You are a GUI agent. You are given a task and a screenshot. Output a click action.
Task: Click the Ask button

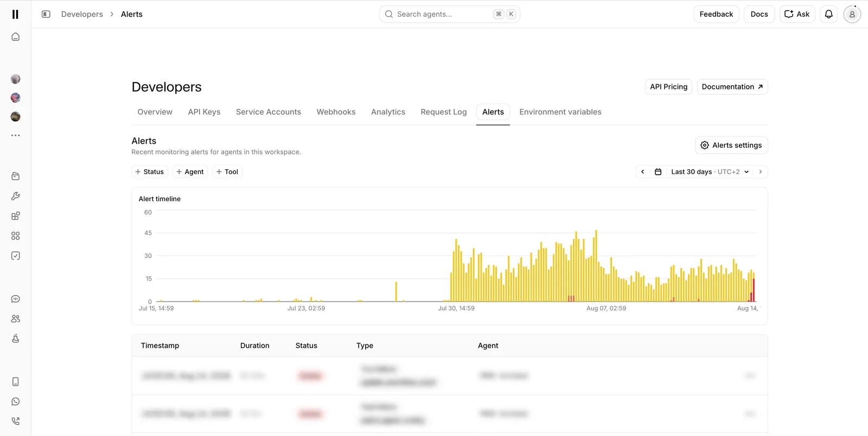(797, 14)
